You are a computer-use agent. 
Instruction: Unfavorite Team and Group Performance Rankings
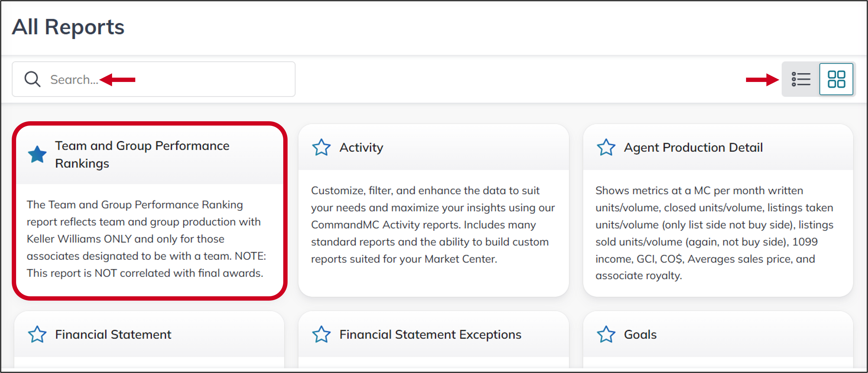tap(37, 154)
